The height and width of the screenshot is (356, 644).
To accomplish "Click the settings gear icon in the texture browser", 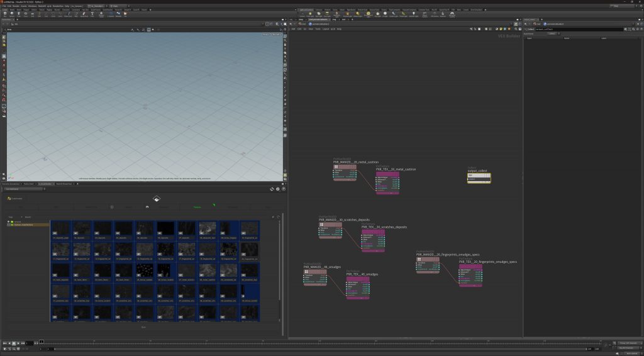I will click(x=278, y=189).
